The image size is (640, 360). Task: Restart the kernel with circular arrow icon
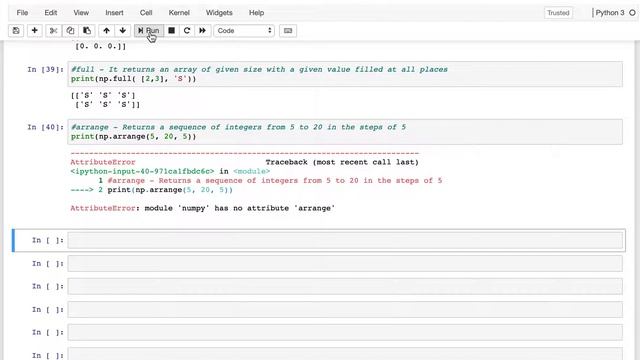(187, 31)
